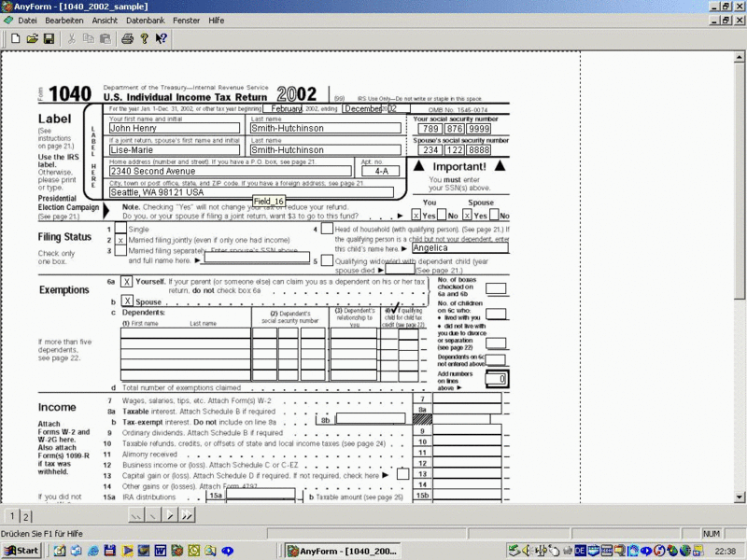Toggle the You Yes checkbox for election fund

point(416,216)
